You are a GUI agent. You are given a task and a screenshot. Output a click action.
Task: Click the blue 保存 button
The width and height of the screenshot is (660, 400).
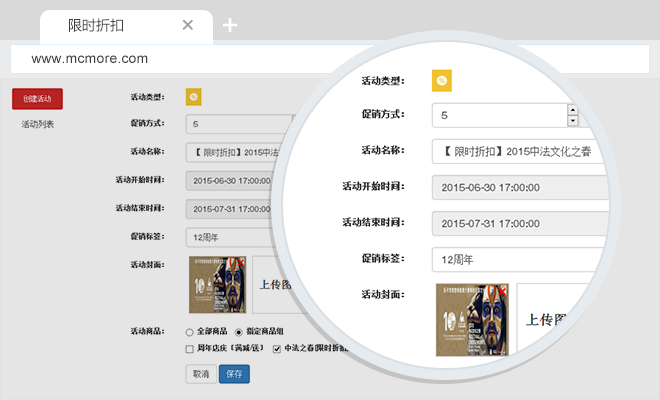234,374
